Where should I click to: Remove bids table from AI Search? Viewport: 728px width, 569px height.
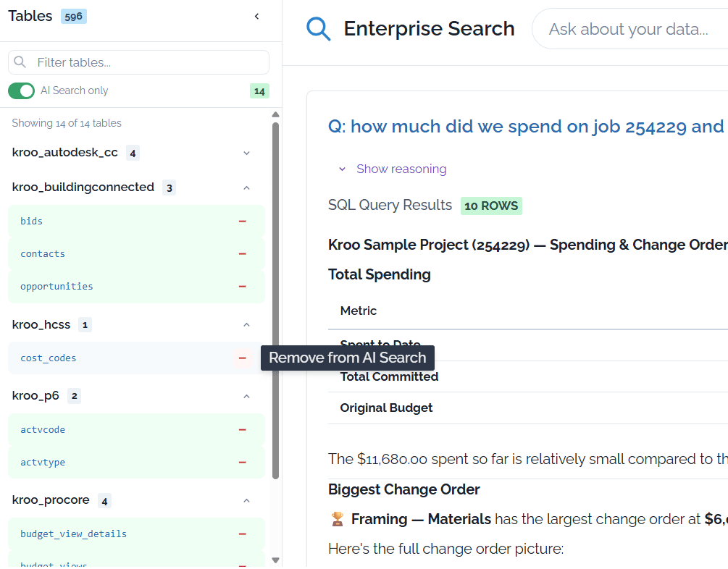(x=242, y=221)
